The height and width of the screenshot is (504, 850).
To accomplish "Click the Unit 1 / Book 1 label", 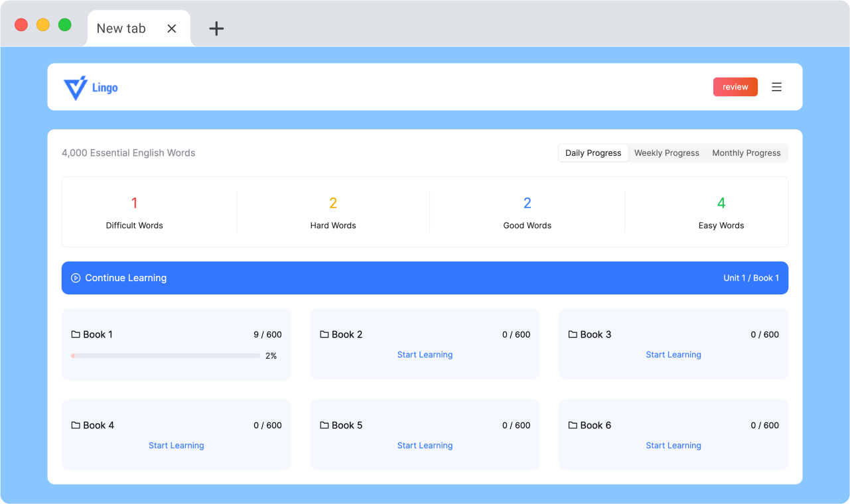I will (x=750, y=278).
